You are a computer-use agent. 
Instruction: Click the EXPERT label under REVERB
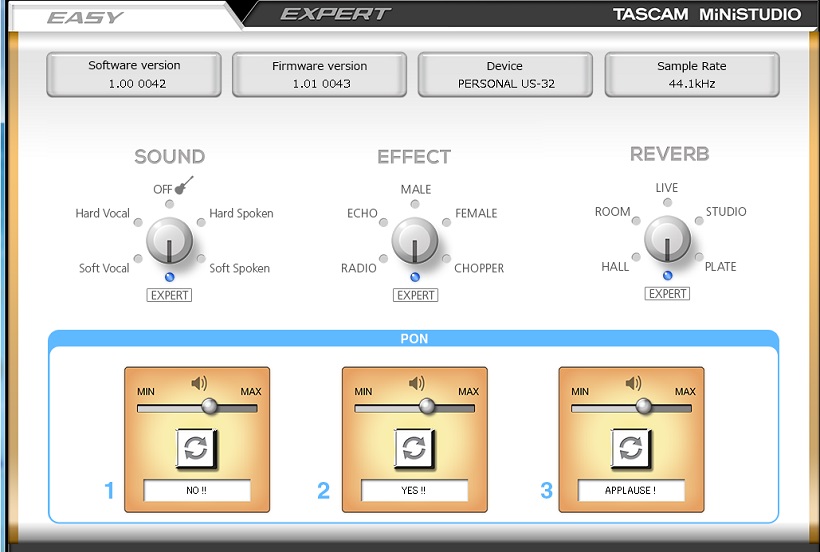click(667, 293)
